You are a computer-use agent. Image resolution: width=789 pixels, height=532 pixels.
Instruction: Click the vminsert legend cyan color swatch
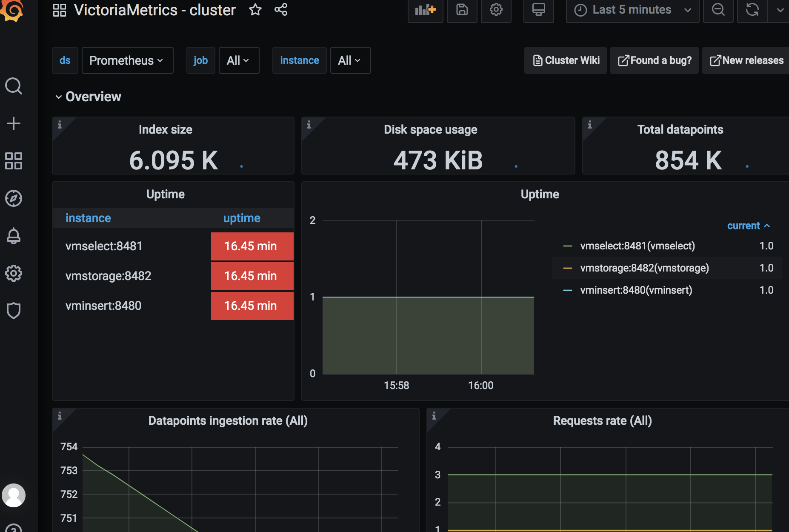(567, 290)
